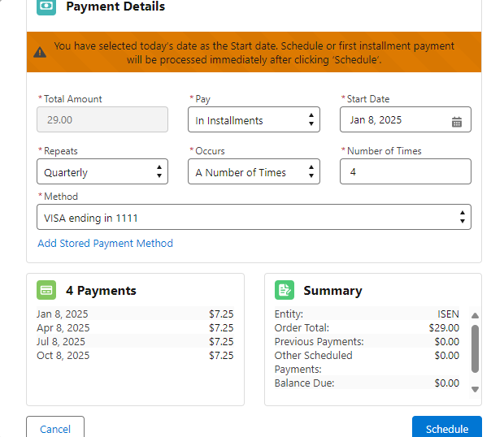Select the Method 'VISA ending in 1111' dropdown
Viewport: 504px width, 437px height.
254,218
